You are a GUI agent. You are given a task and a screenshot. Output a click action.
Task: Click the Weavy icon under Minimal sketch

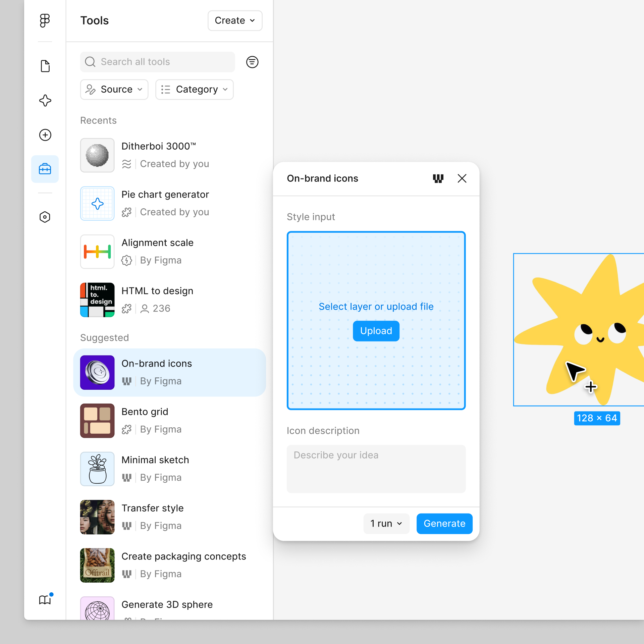click(x=126, y=478)
